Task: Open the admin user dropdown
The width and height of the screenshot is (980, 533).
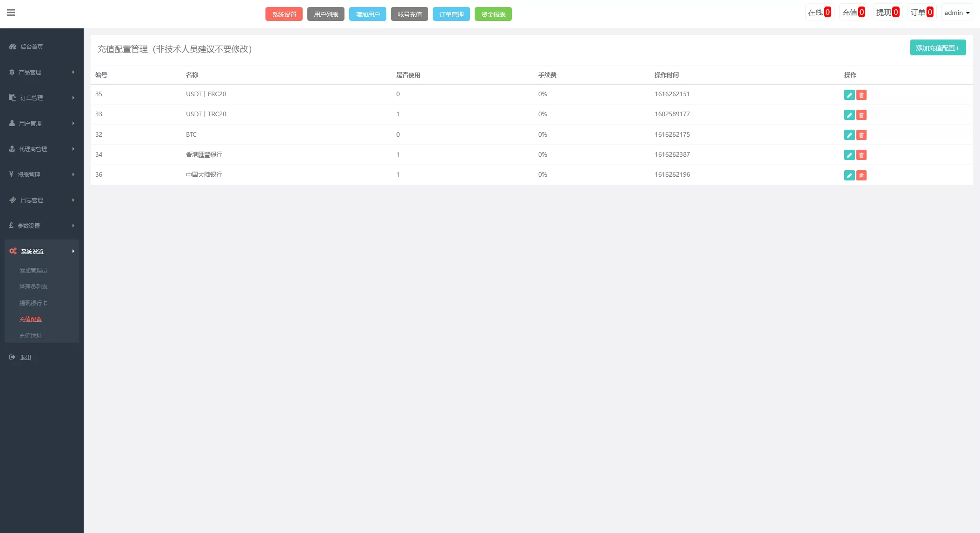Action: pos(956,13)
